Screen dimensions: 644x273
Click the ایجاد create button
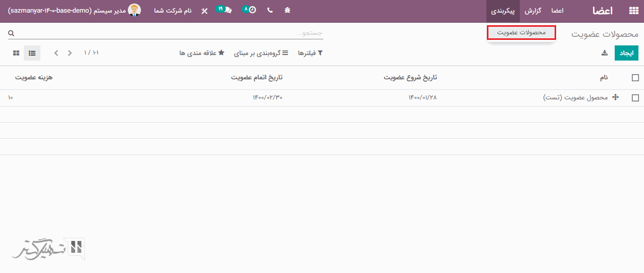tap(626, 53)
